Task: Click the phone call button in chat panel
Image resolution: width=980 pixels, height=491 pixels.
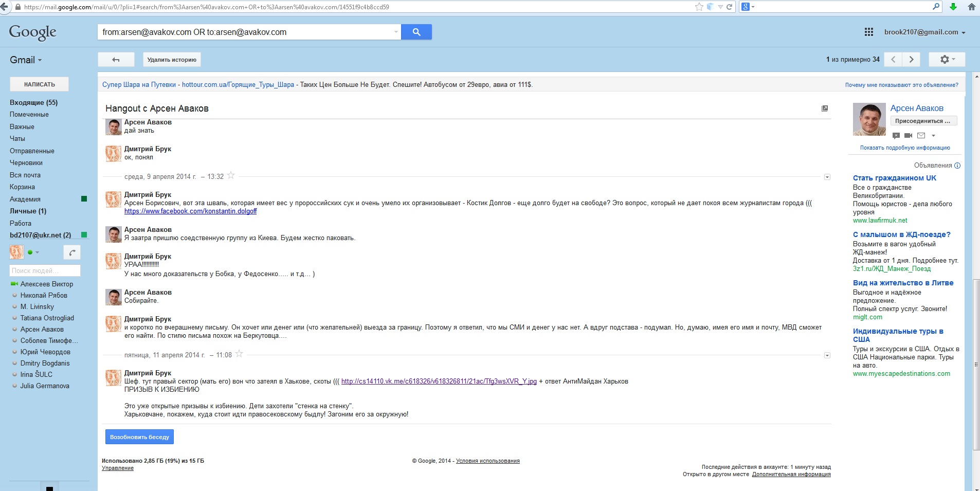Action: click(72, 252)
